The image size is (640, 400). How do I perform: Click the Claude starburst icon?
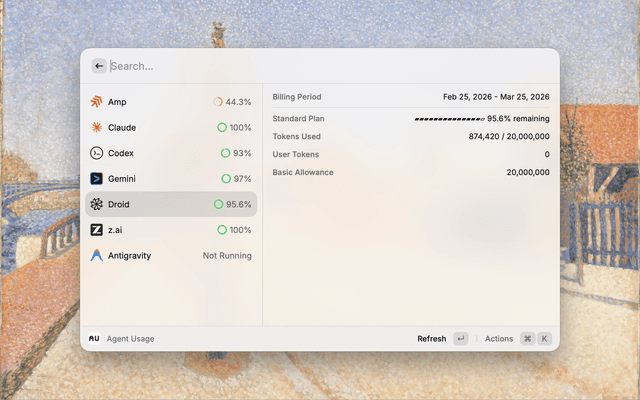tap(96, 128)
